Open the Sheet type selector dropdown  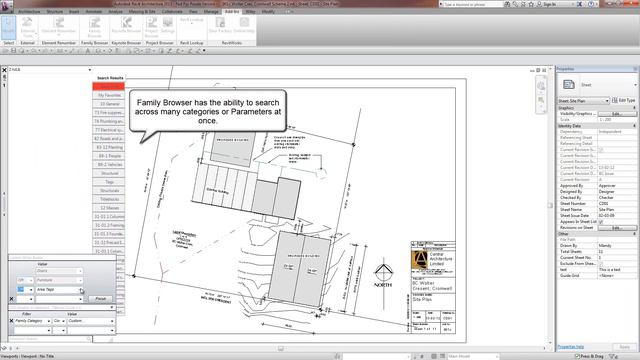tap(635, 85)
